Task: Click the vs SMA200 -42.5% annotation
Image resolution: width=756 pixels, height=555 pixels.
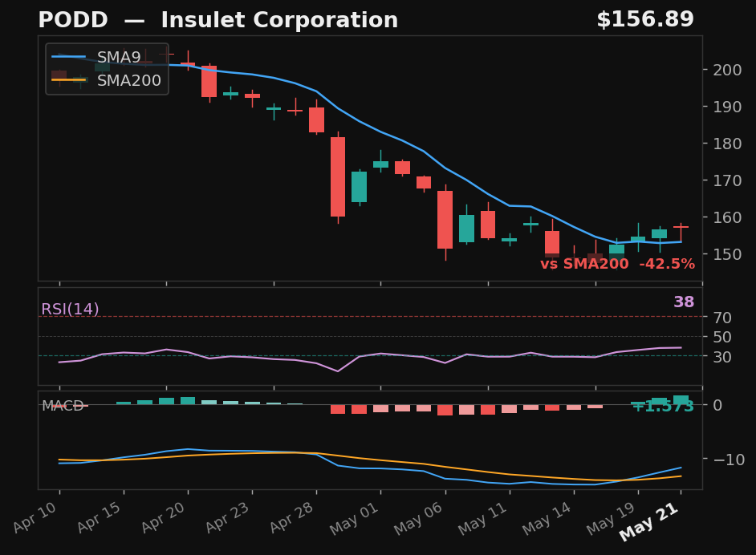Action: point(617,264)
